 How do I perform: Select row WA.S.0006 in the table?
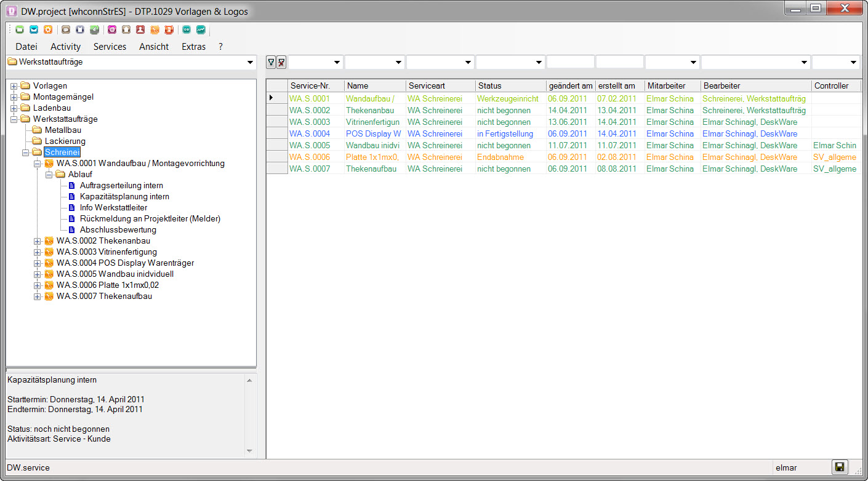[x=563, y=157]
